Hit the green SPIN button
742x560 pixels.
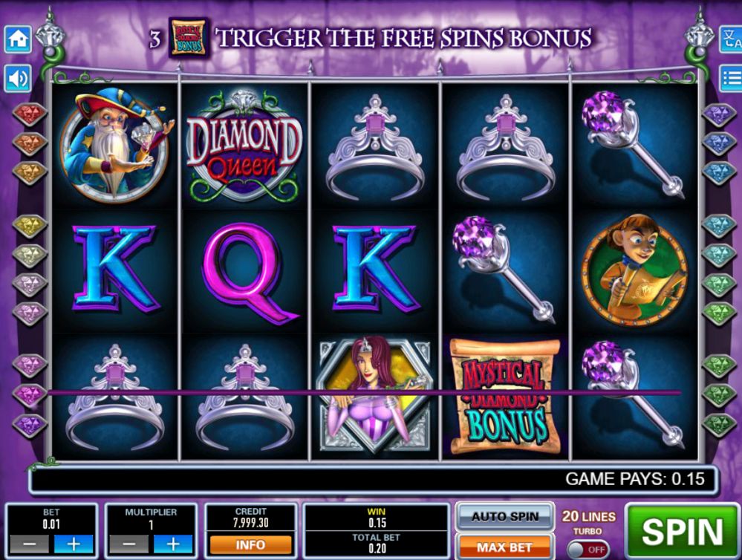point(681,531)
